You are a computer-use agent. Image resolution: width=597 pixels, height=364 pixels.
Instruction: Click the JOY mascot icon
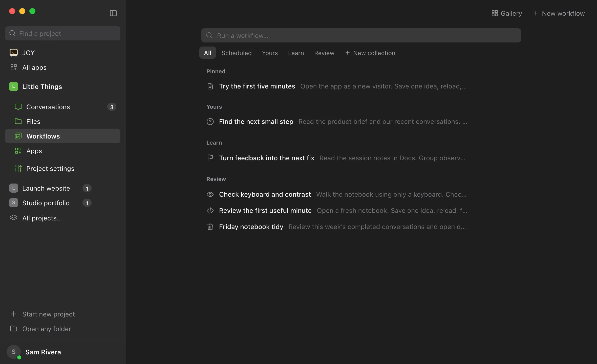coord(13,53)
